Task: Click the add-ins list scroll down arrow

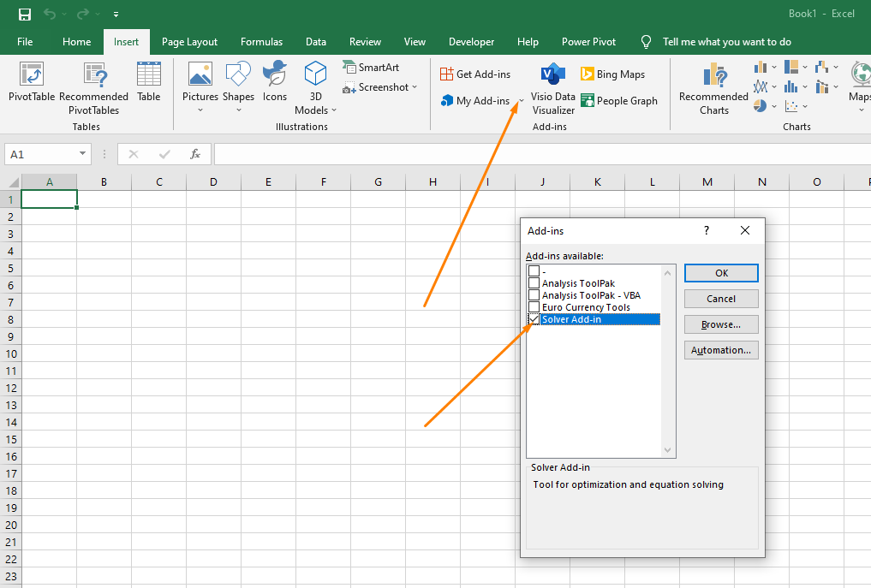Action: click(668, 449)
